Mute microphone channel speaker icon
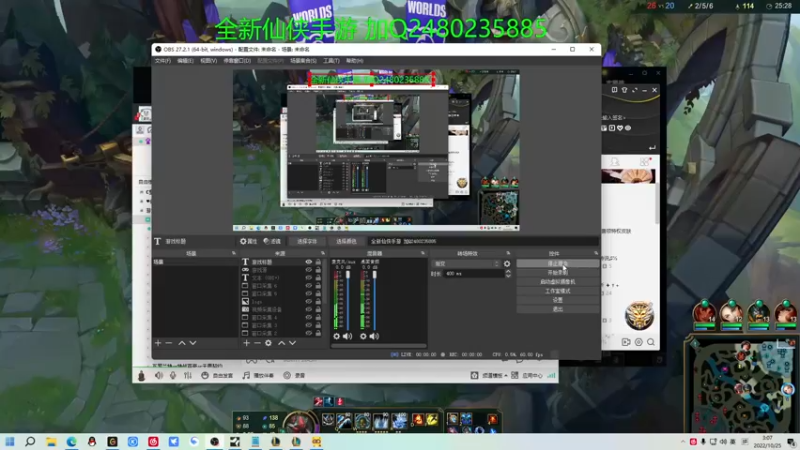The width and height of the screenshot is (800, 450). (347, 336)
